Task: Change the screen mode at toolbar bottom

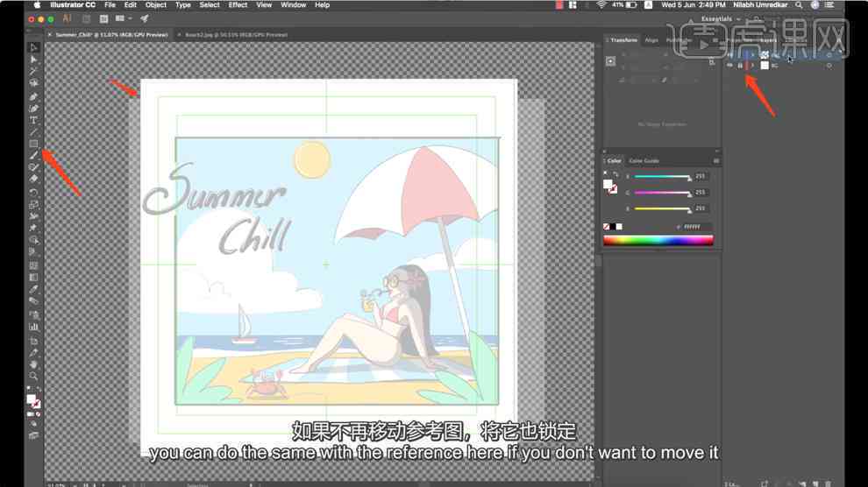Action: [x=34, y=435]
